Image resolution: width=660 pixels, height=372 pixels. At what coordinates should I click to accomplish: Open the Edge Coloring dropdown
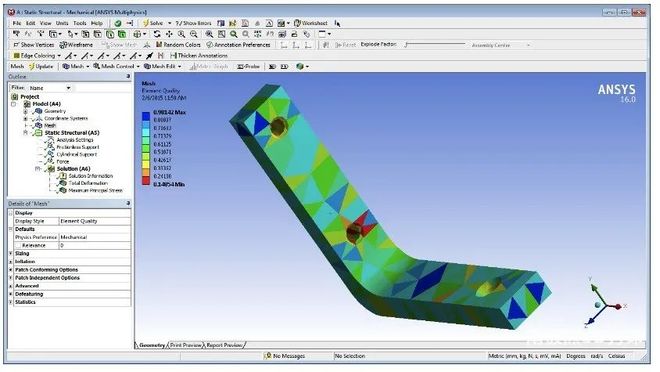point(59,56)
